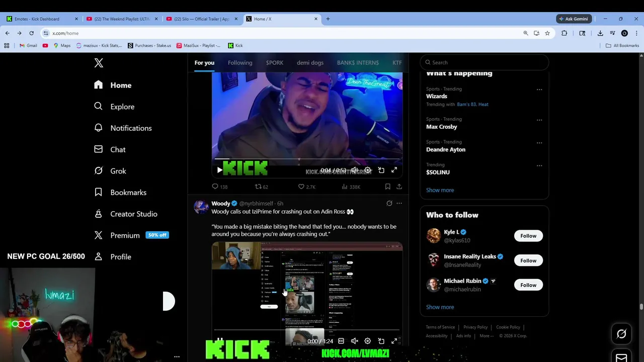Open Chat in the sidebar
This screenshot has width=644, height=362.
(x=110, y=149)
